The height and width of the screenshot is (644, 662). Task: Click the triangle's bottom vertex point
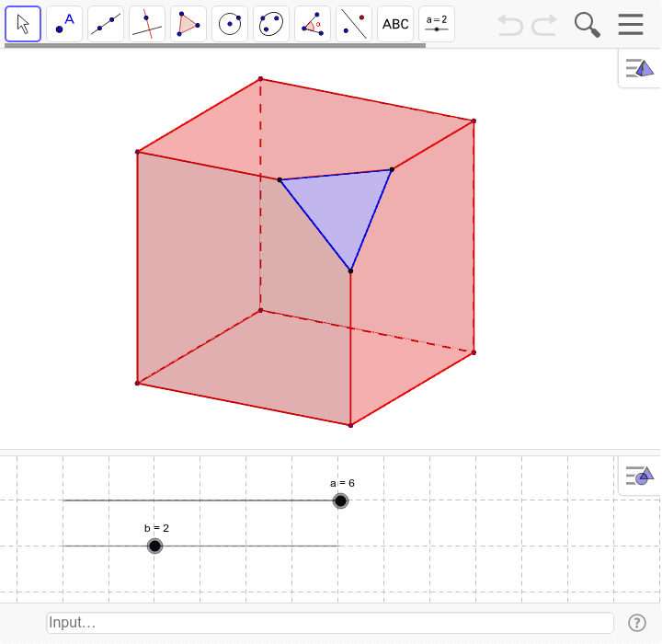pos(350,270)
